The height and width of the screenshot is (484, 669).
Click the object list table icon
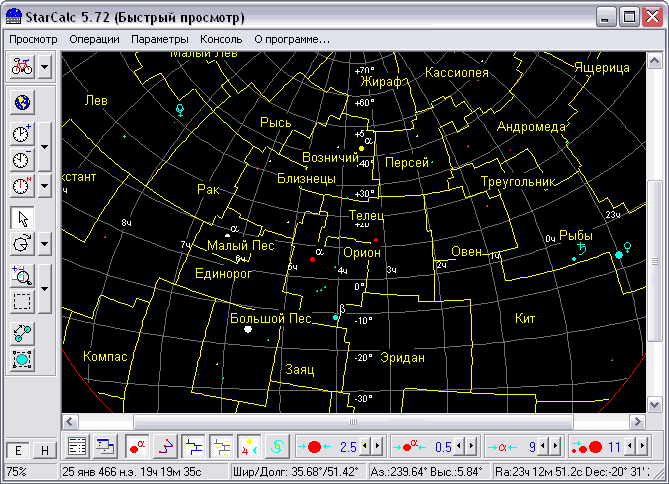[x=77, y=447]
